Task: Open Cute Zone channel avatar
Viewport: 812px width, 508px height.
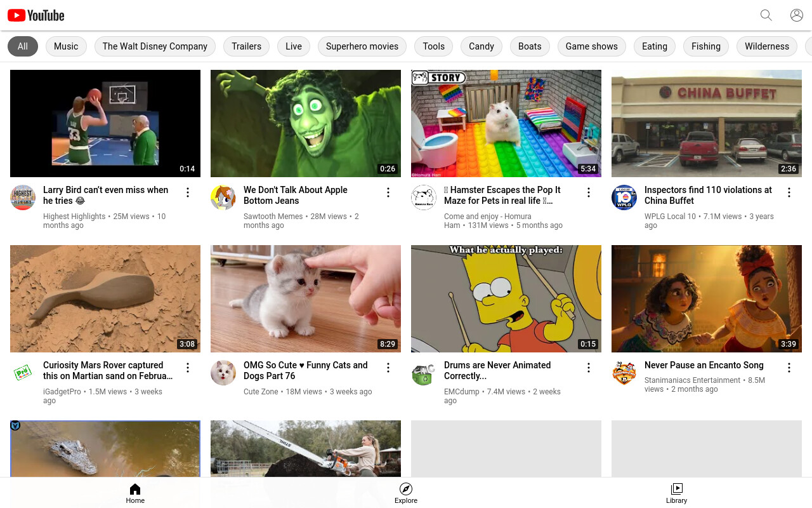Action: pos(223,373)
